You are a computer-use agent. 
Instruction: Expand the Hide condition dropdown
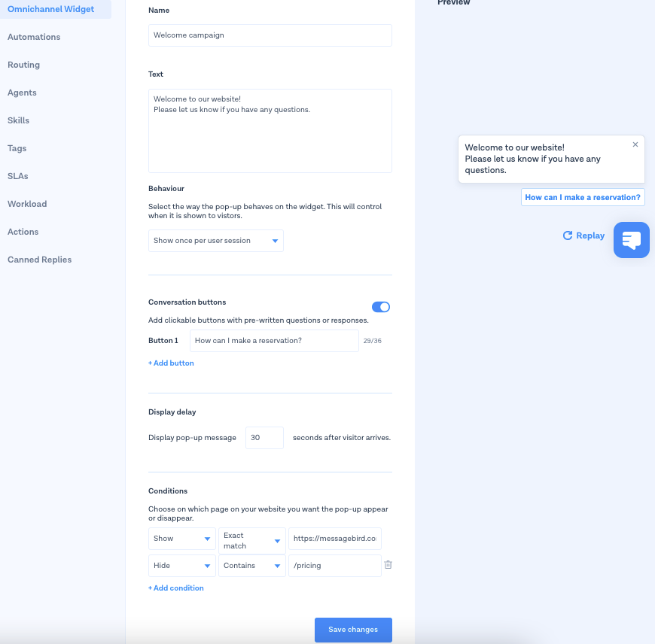click(182, 566)
